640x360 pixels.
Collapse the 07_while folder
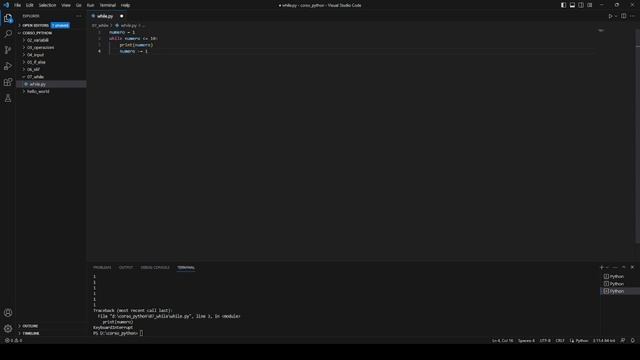[35, 77]
